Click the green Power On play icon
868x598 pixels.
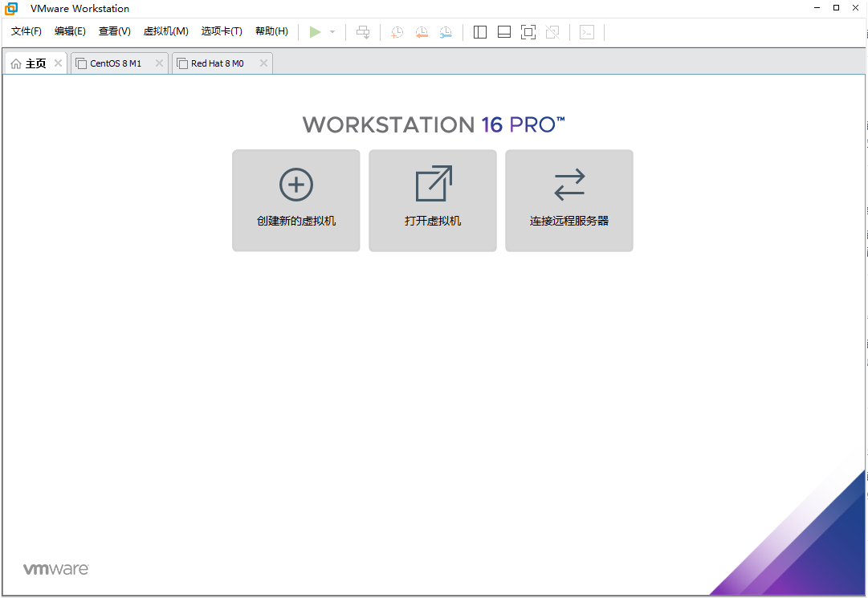coord(315,32)
